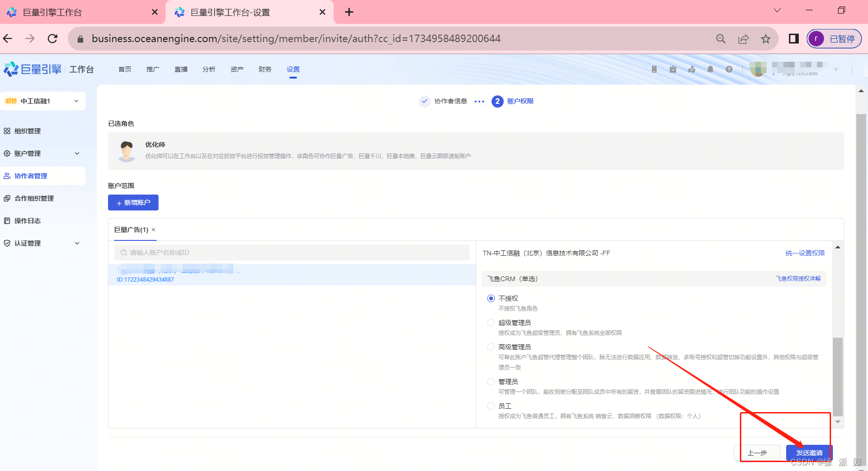
Task: Open the 推广 menu
Action: click(153, 69)
